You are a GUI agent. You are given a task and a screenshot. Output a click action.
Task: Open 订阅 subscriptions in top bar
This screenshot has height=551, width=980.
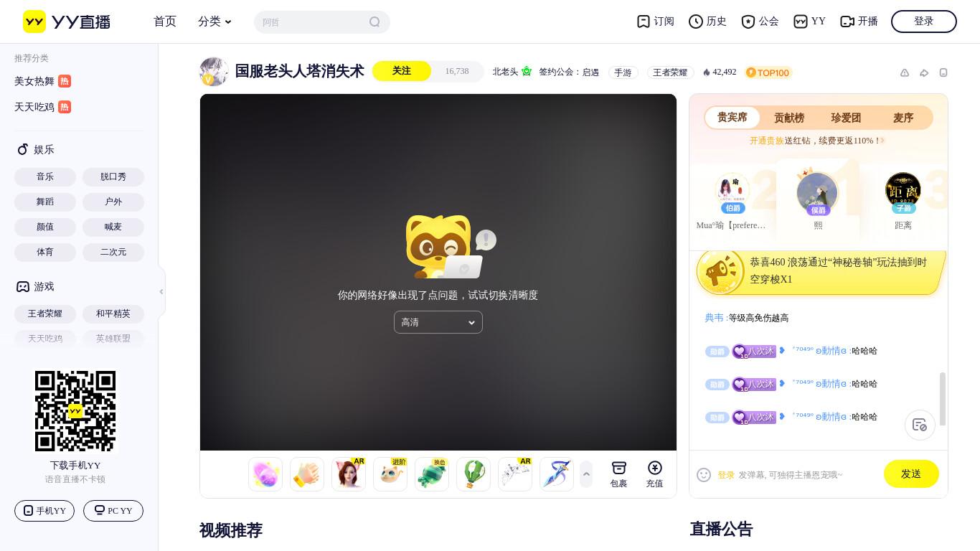(x=656, y=22)
